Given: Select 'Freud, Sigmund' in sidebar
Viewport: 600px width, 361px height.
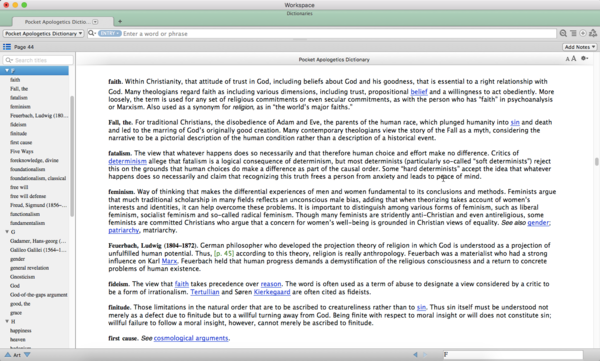Looking at the screenshot, I should pyautogui.click(x=38, y=205).
